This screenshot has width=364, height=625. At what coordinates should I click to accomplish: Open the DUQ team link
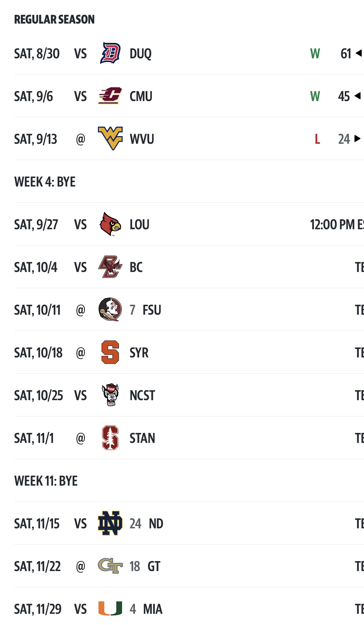[141, 54]
